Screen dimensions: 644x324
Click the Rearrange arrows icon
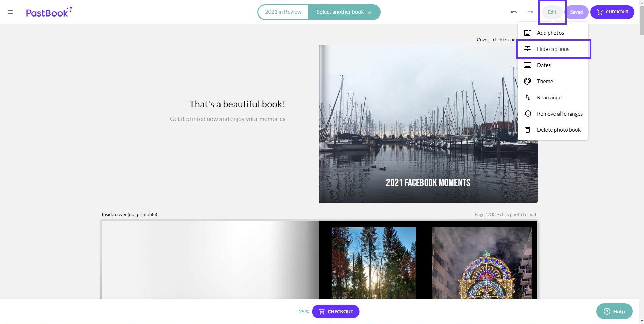tap(528, 97)
